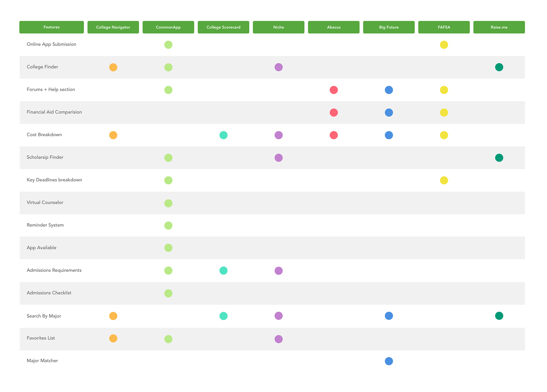Viewport: 547px width, 392px height.
Task: Click CommonApp's green dot for Key Deadlines breakdown
Action: (168, 180)
